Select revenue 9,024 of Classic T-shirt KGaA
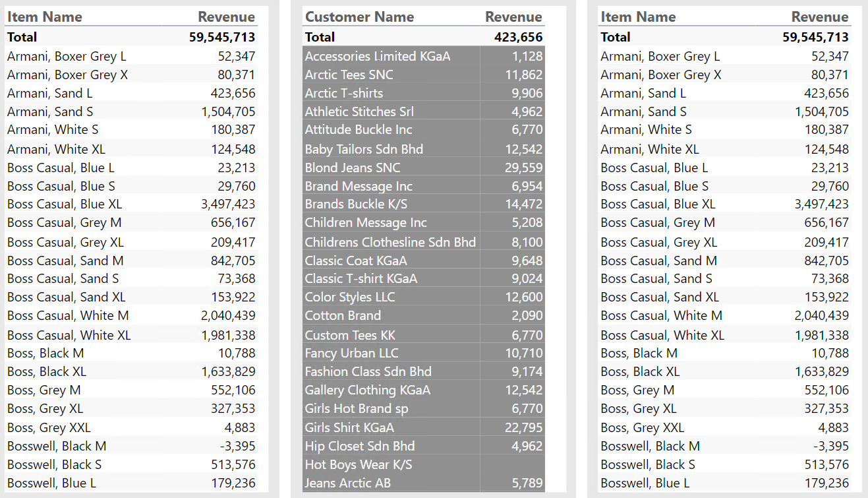The width and height of the screenshot is (868, 498). (x=527, y=278)
